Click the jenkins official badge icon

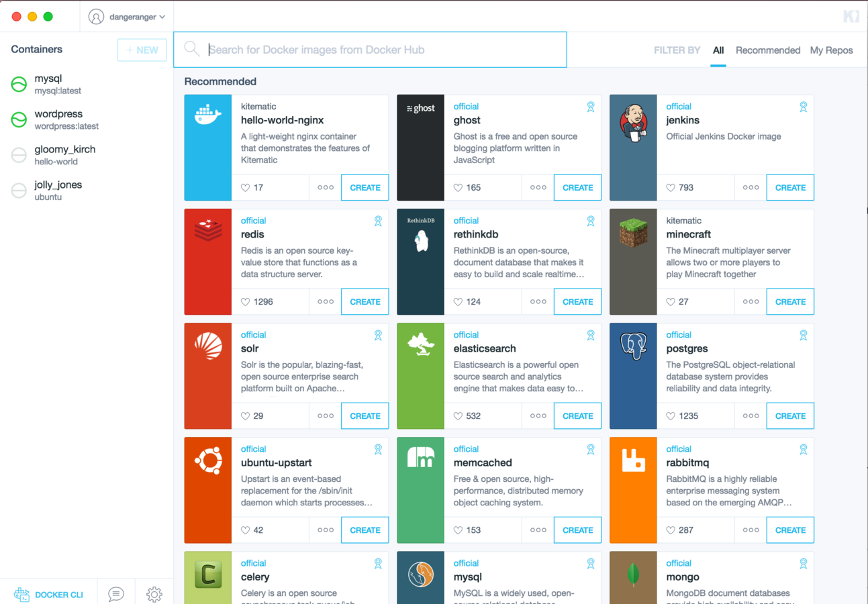[x=803, y=107]
